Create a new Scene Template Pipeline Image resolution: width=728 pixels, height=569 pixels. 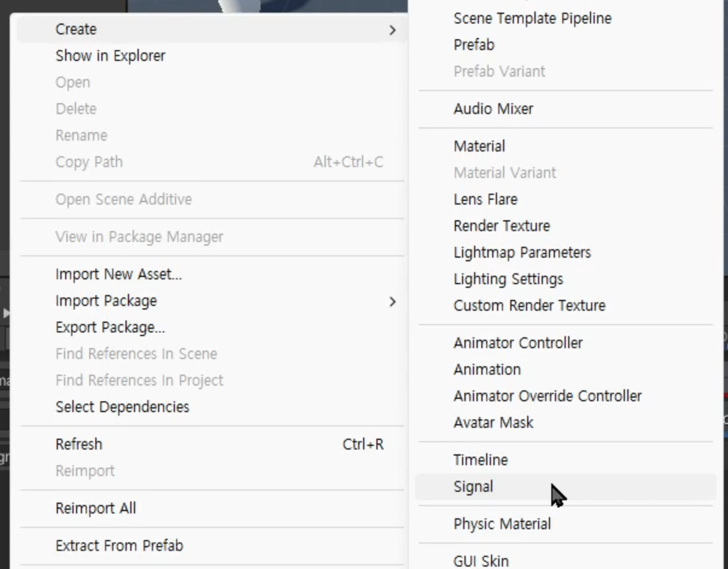pyautogui.click(x=533, y=19)
